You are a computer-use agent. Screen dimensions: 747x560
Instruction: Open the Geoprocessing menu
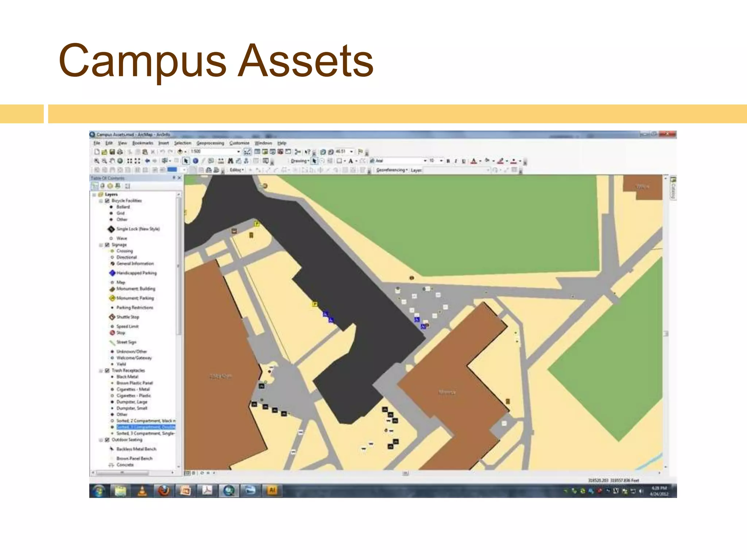[x=210, y=143]
